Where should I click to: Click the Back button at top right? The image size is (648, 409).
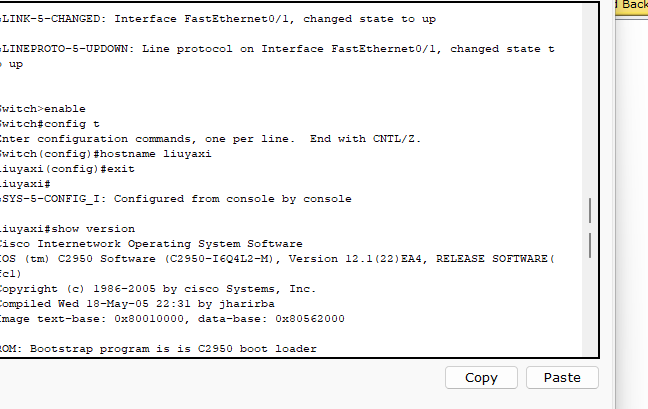pyautogui.click(x=631, y=7)
